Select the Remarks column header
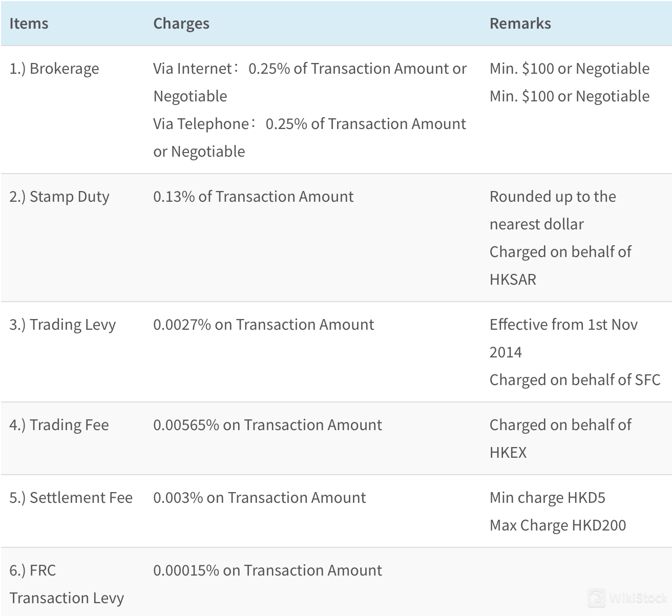 pos(520,24)
